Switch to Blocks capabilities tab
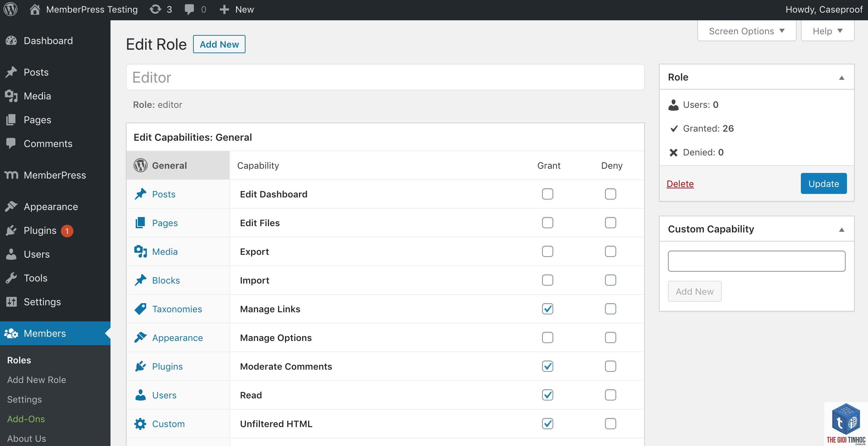The image size is (868, 446). [x=178, y=280]
